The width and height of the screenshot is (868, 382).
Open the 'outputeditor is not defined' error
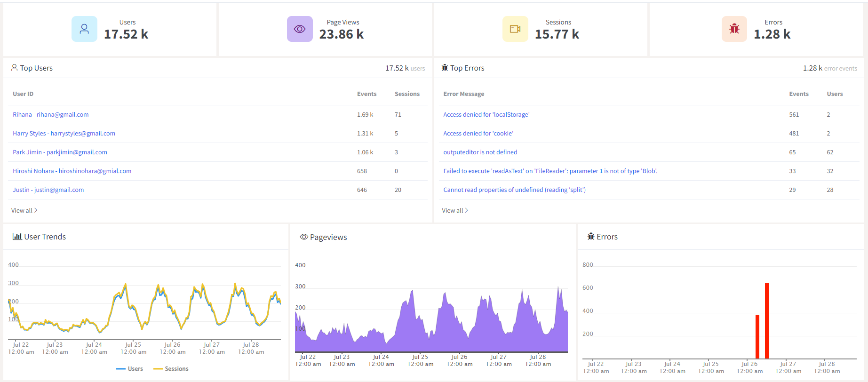[480, 152]
